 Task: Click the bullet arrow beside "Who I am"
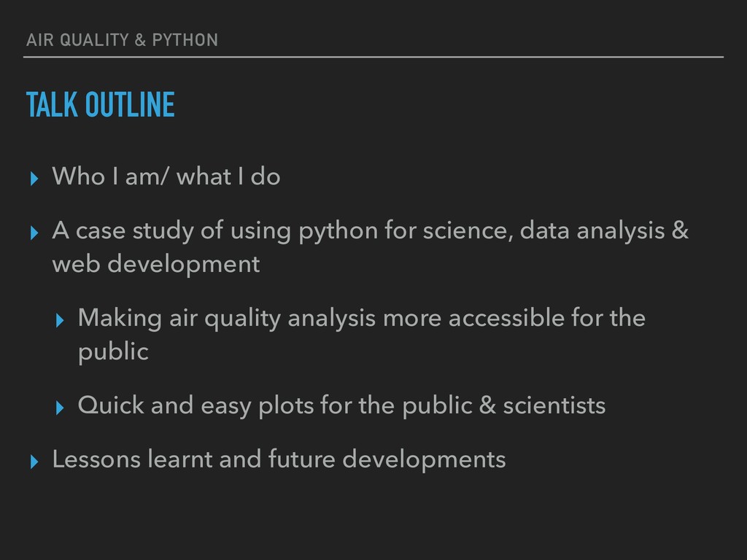pyautogui.click(x=34, y=179)
